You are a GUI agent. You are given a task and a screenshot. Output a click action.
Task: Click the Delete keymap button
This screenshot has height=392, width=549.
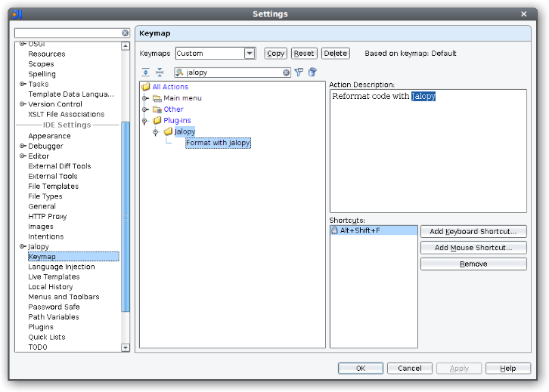click(336, 54)
